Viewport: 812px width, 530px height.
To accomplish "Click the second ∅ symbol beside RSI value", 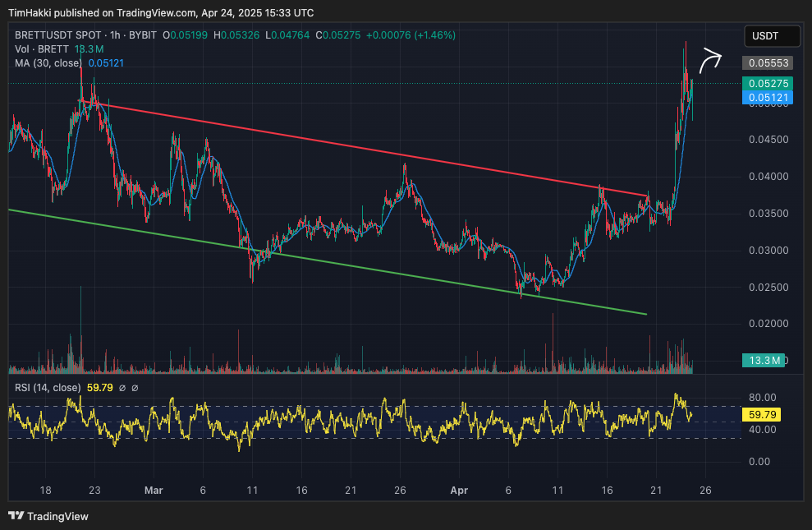I will click(135, 388).
